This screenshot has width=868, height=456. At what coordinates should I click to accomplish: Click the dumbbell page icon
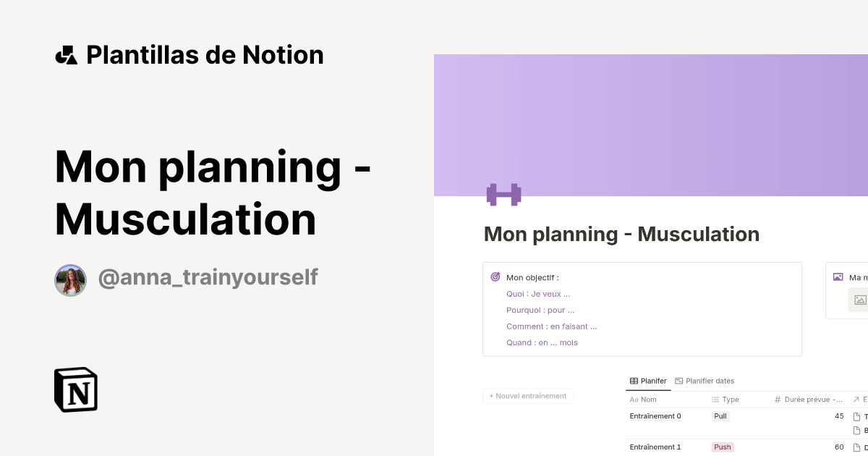(503, 194)
